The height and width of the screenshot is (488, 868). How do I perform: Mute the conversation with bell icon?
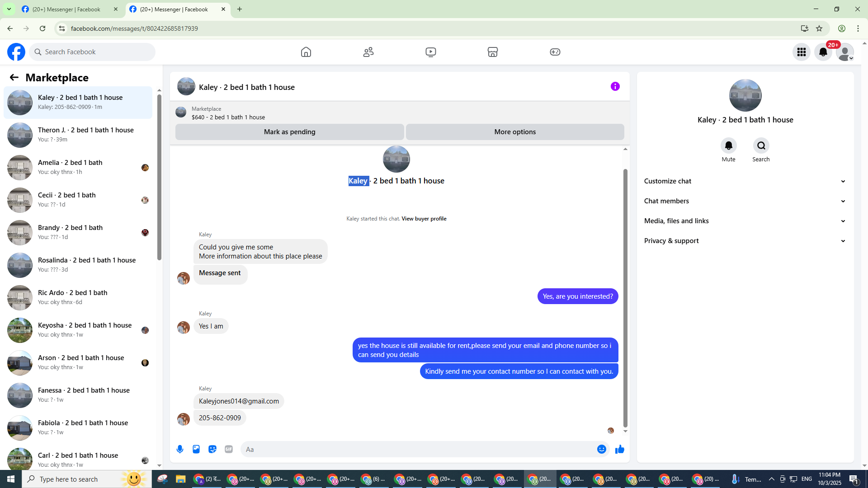point(729,145)
